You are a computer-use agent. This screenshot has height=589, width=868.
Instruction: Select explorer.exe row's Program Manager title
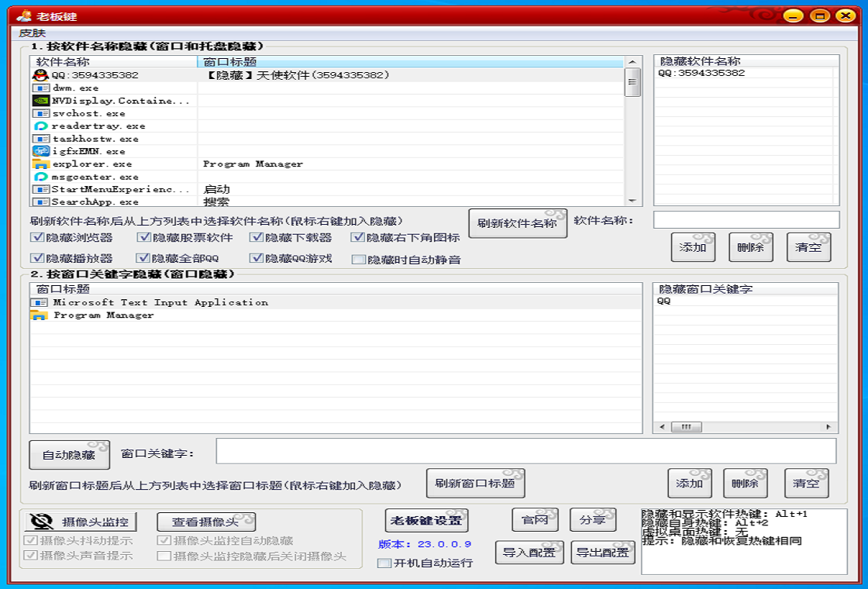pyautogui.click(x=253, y=164)
